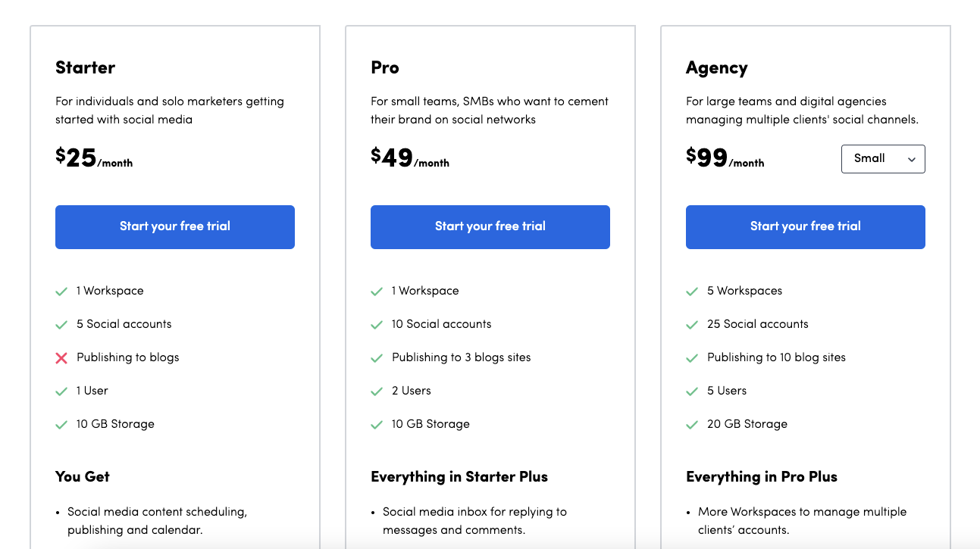The height and width of the screenshot is (549, 980).
Task: Click checkmark beside Starter 5 Social accounts
Action: [x=61, y=324]
